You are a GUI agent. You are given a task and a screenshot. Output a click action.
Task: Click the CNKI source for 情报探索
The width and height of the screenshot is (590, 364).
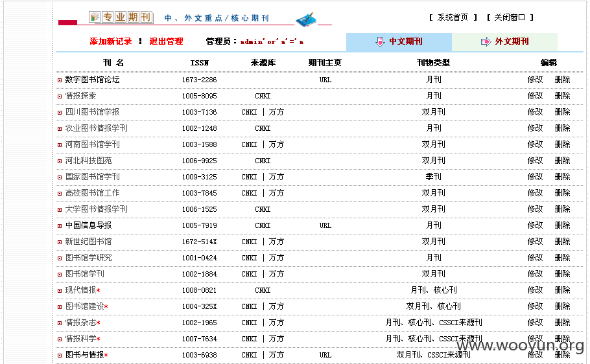(x=263, y=96)
